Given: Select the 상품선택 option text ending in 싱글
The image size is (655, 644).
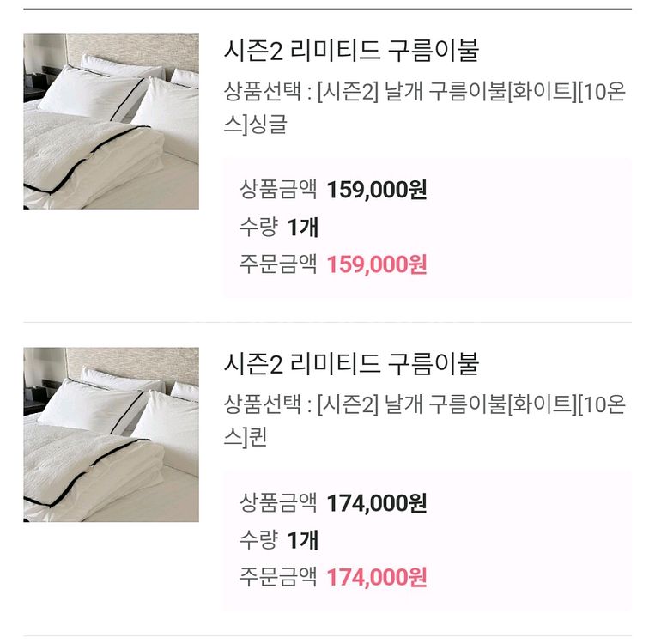Looking at the screenshot, I should 424,107.
